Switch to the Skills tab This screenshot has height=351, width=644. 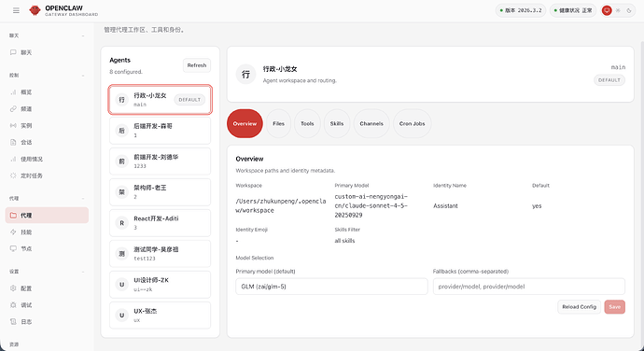click(337, 123)
